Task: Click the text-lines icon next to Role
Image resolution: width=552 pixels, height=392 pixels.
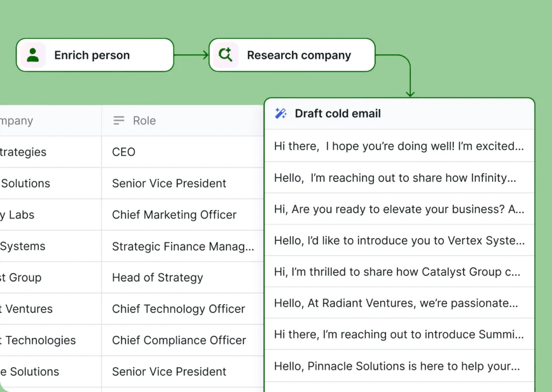Action: click(119, 121)
